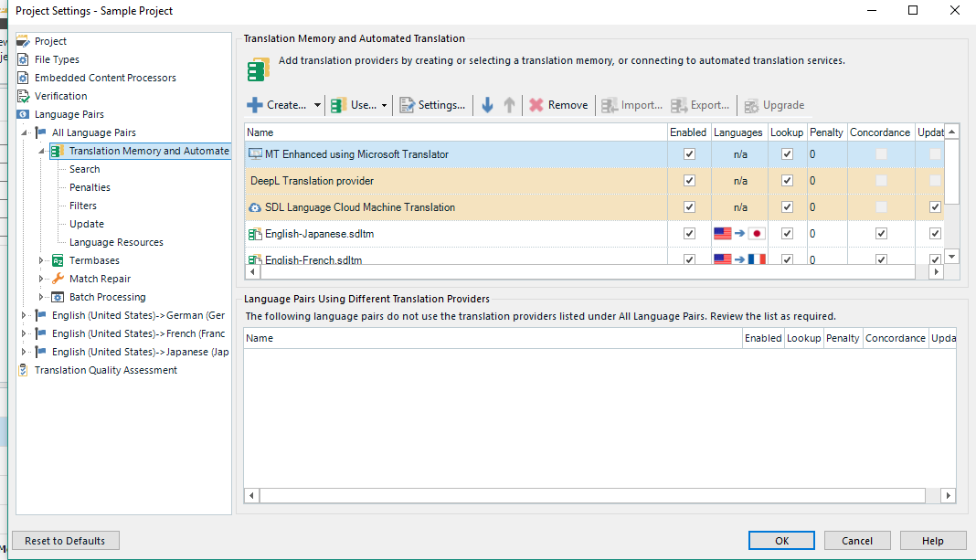Expand the Termbases node
The image size is (976, 560).
click(41, 260)
